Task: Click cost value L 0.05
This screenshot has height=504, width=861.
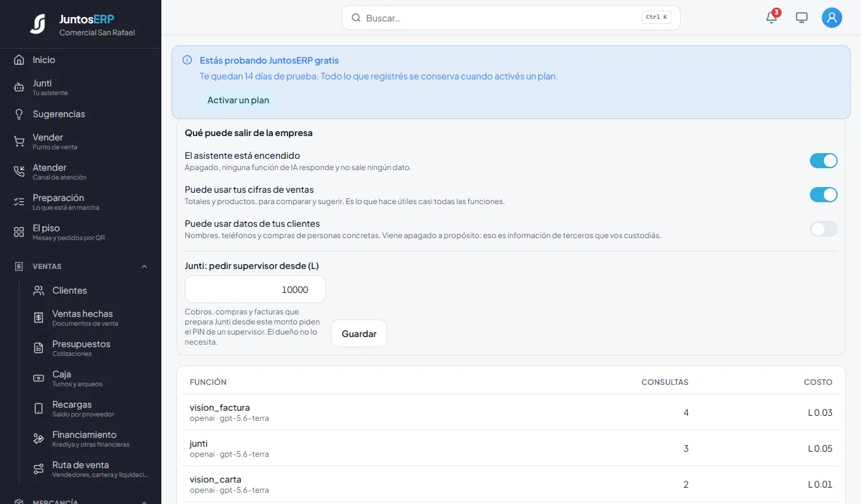Action: click(820, 449)
